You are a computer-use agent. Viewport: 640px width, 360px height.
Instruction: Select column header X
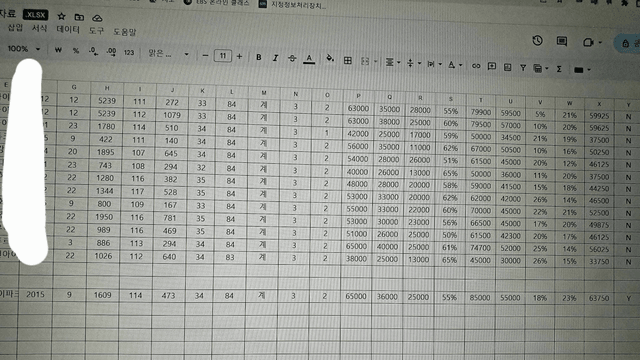(x=599, y=104)
